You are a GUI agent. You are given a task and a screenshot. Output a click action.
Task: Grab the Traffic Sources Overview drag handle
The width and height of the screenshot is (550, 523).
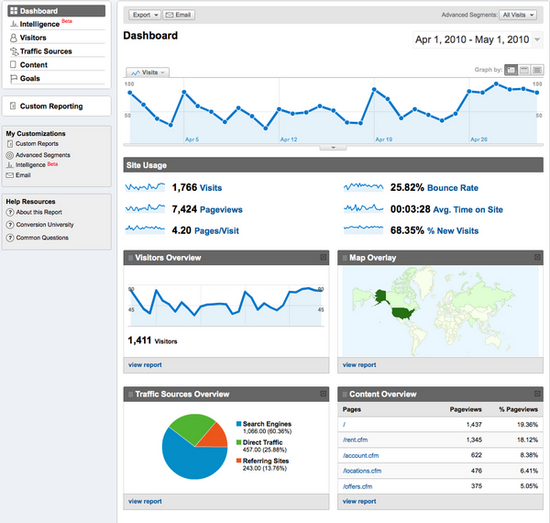[x=130, y=394]
